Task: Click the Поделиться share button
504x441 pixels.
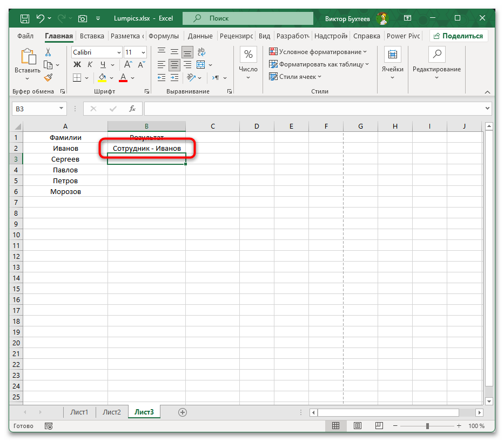Action: tap(459, 36)
